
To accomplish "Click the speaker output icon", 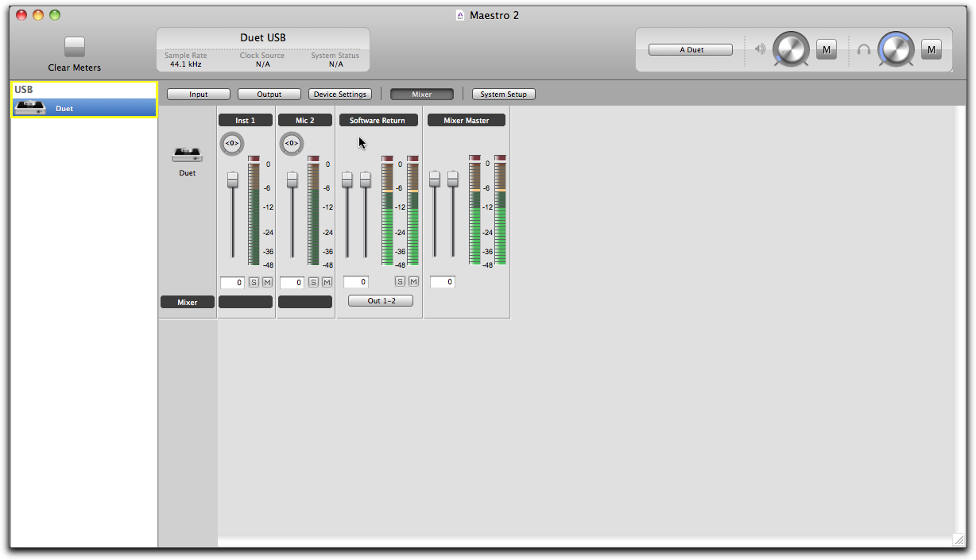I will 760,49.
